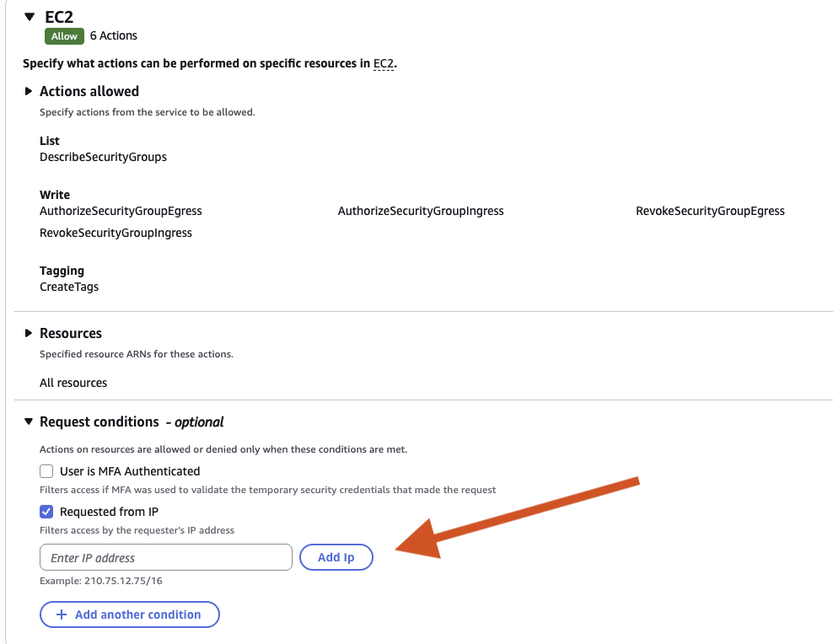Open the underlined EC2 service link
Viewport: 833px width, 644px height.
383,63
